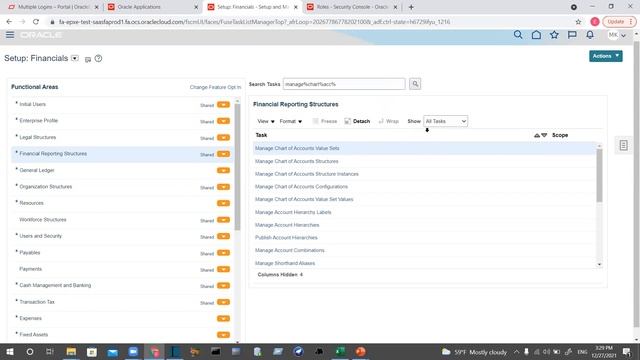
Task: Sort the Task column ascending
Action: (537, 135)
